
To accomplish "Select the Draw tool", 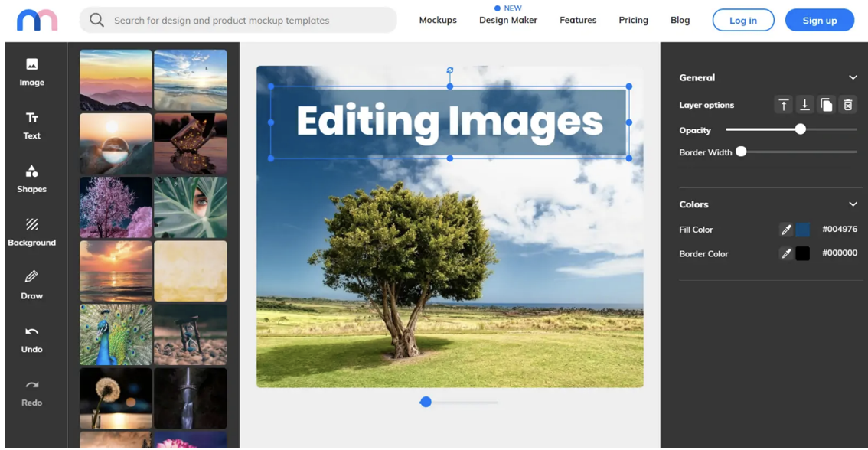I will click(x=31, y=285).
